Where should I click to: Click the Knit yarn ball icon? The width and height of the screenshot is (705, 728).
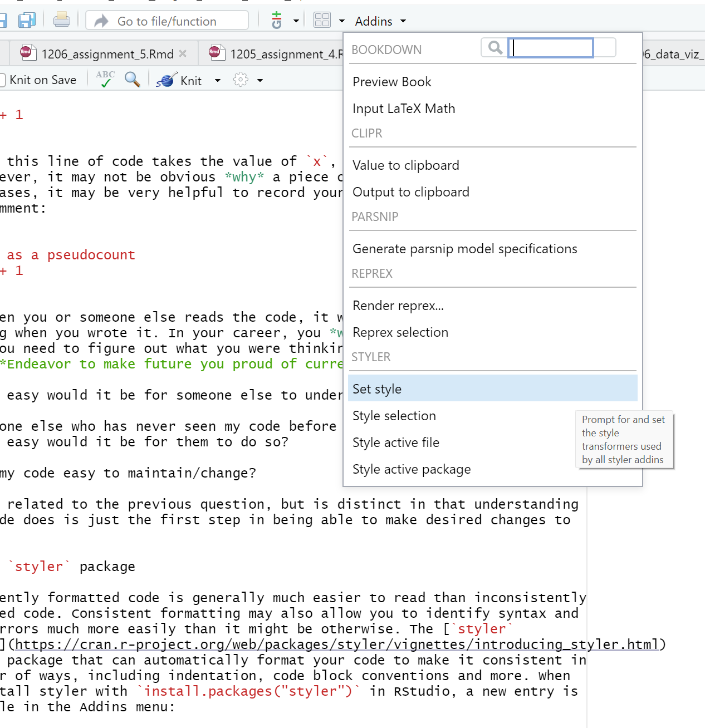coord(166,80)
